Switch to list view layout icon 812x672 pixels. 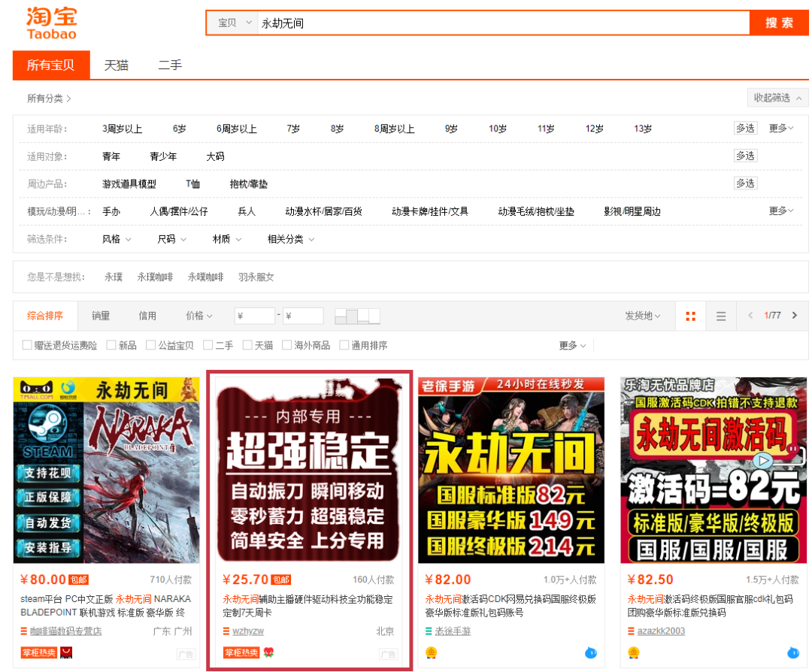pyautogui.click(x=720, y=316)
